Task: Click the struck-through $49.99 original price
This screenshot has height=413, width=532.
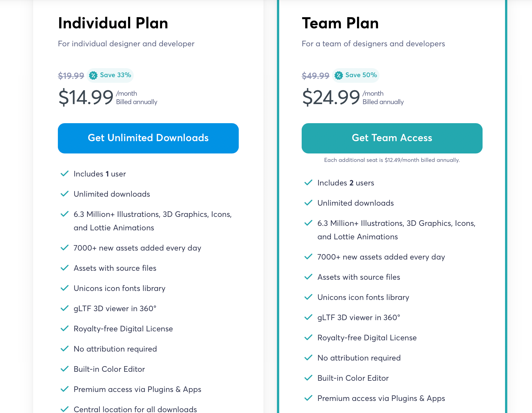Action: 315,75
